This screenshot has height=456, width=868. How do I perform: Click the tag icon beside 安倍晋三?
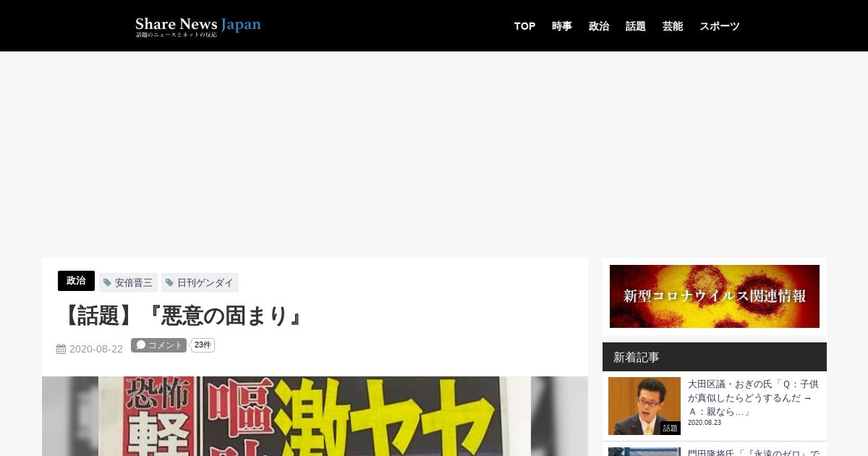[108, 282]
